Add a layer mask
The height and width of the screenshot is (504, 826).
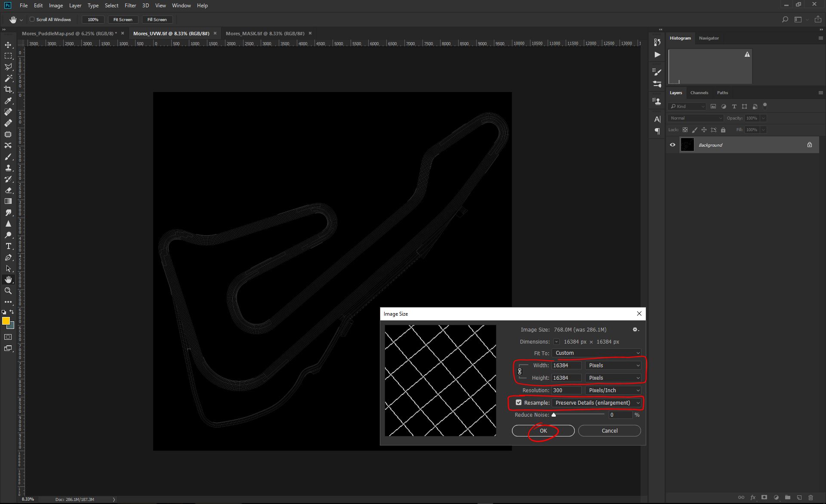pos(764,498)
